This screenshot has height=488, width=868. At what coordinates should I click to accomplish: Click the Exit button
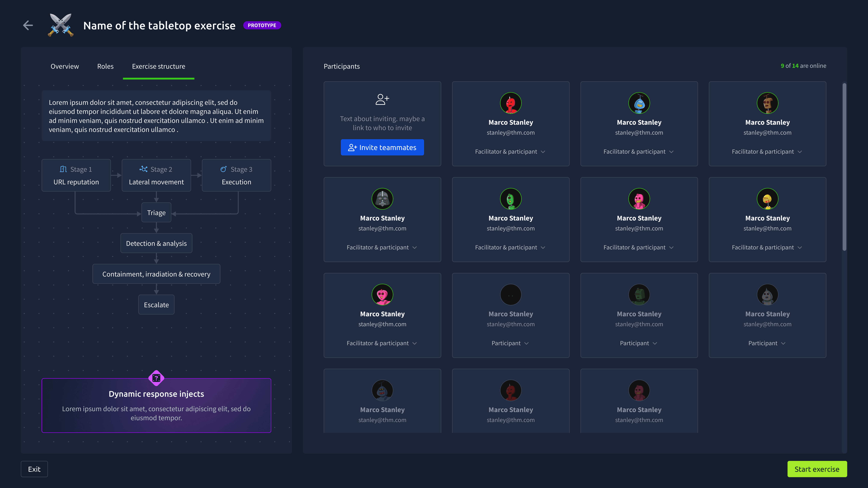coord(34,469)
